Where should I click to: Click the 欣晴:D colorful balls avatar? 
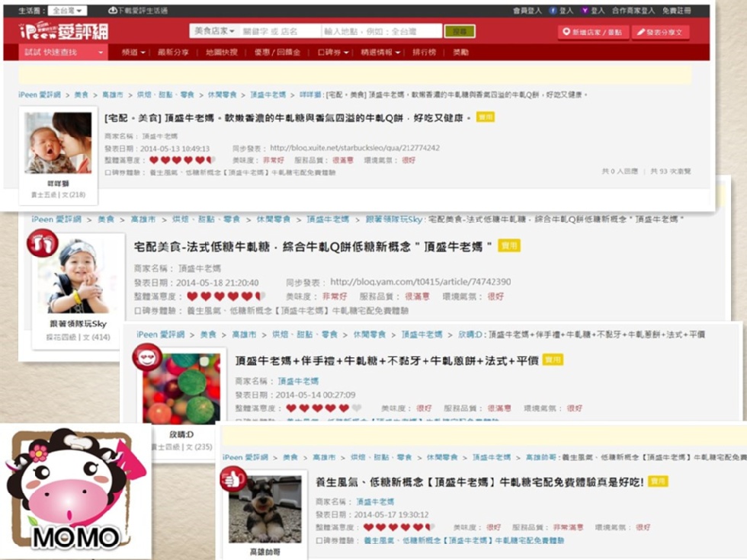181,388
